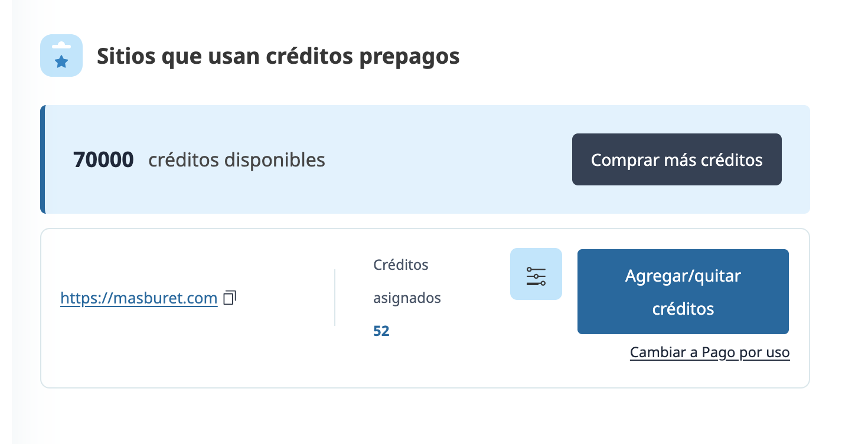Click the Créditos label above asignados
The height and width of the screenshot is (444, 868).
click(x=400, y=265)
